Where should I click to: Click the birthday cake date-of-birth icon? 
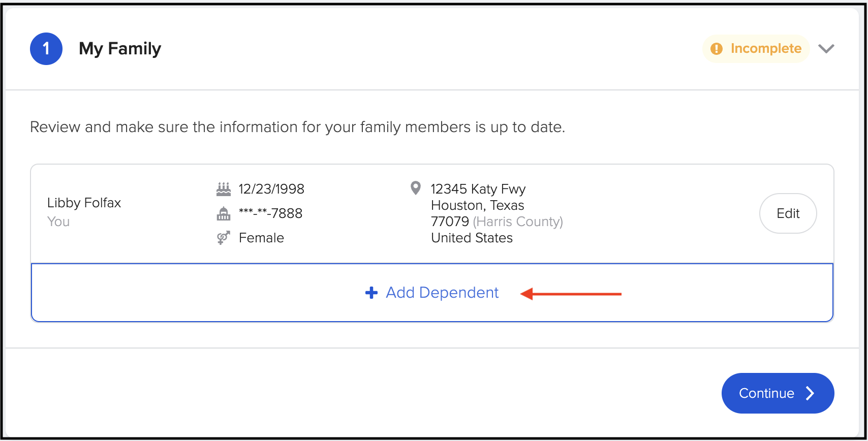pyautogui.click(x=224, y=188)
